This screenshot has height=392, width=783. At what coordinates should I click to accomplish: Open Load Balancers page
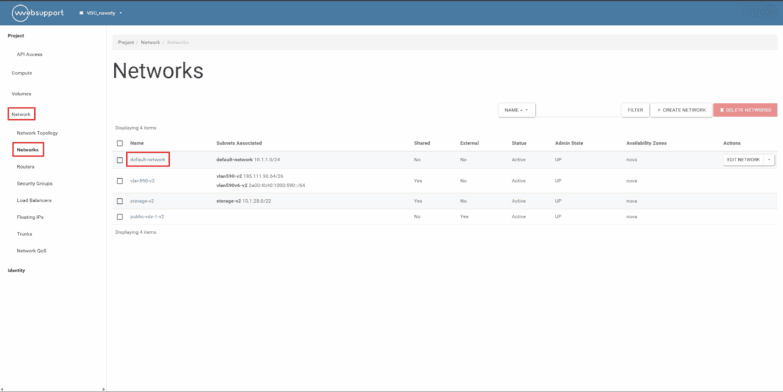click(34, 200)
